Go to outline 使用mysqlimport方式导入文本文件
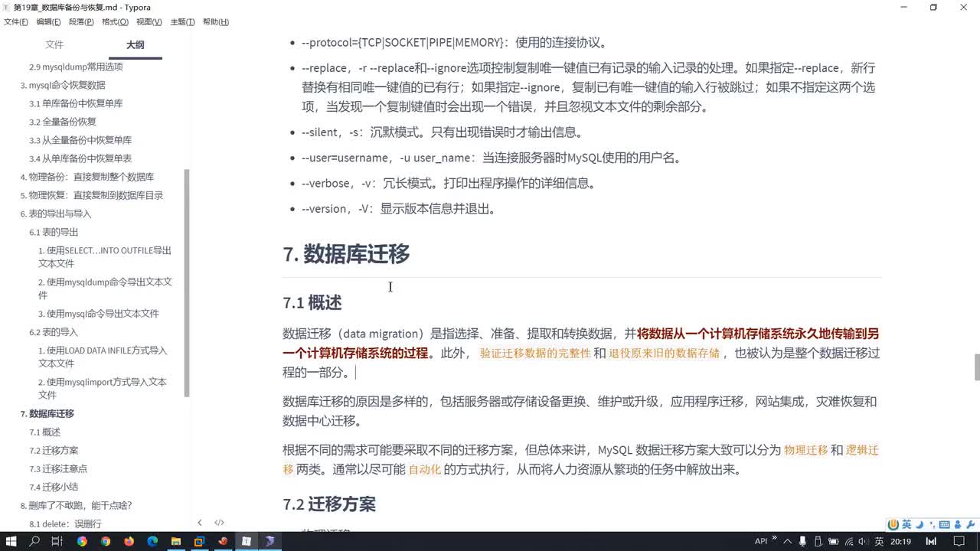The image size is (980, 551). click(x=103, y=388)
